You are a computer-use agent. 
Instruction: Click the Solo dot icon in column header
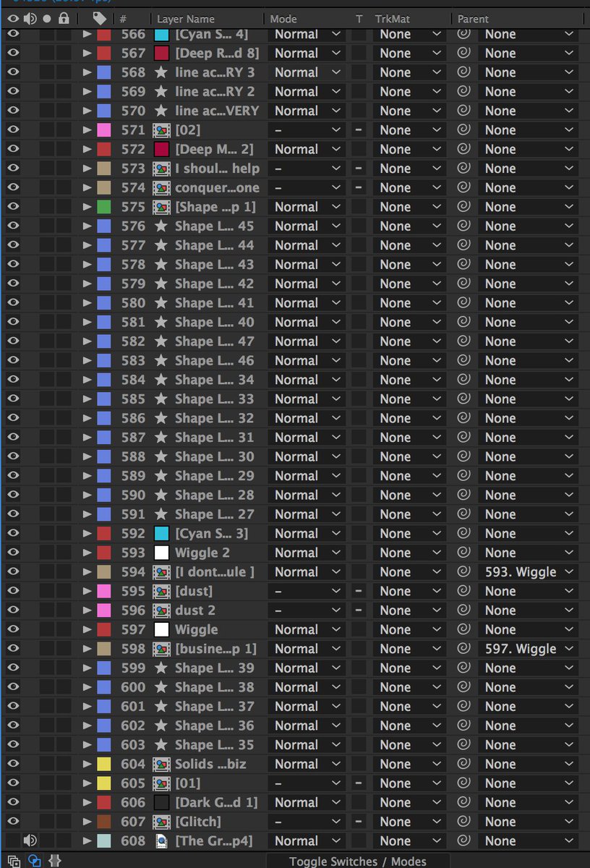[x=47, y=18]
